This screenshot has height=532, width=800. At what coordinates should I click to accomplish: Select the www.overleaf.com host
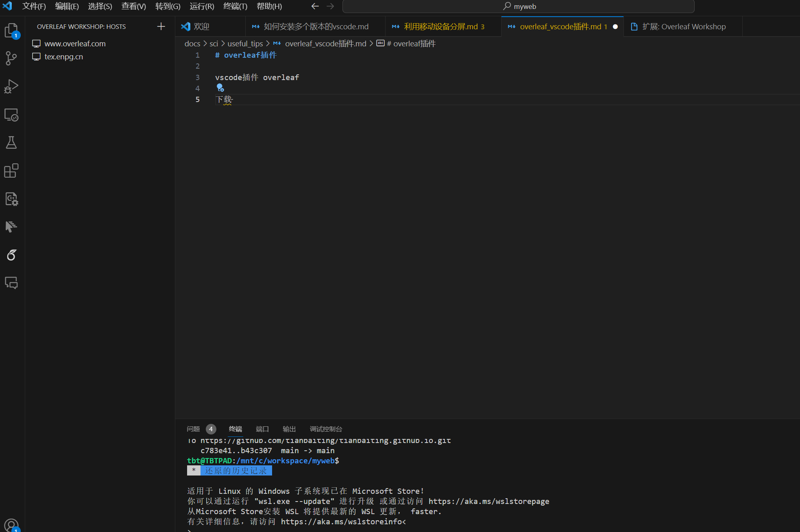click(75, 43)
